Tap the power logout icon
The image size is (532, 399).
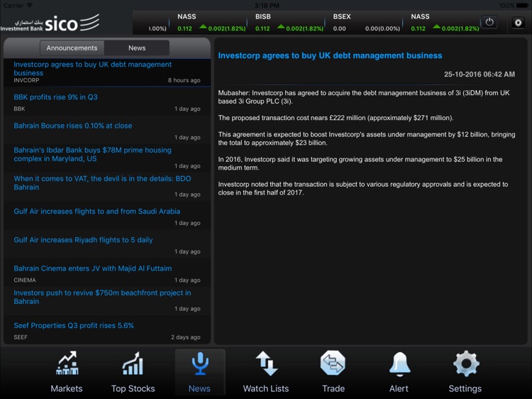point(489,23)
